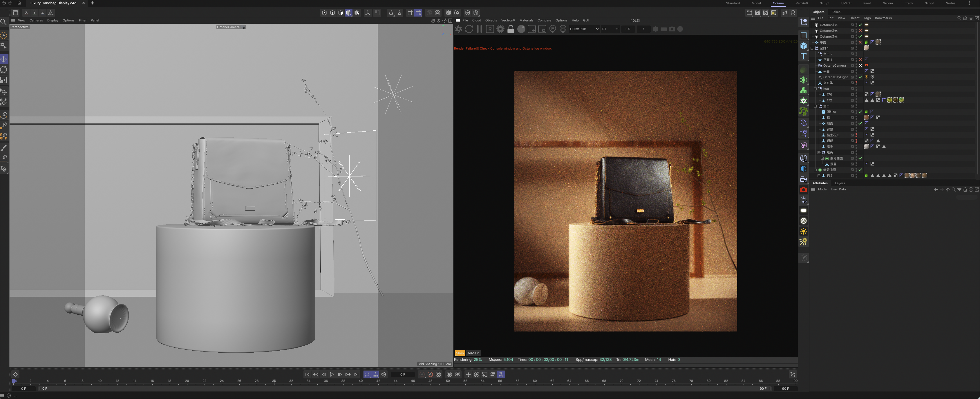The height and width of the screenshot is (399, 980).
Task: Play the timeline animation forward
Action: tap(332, 374)
